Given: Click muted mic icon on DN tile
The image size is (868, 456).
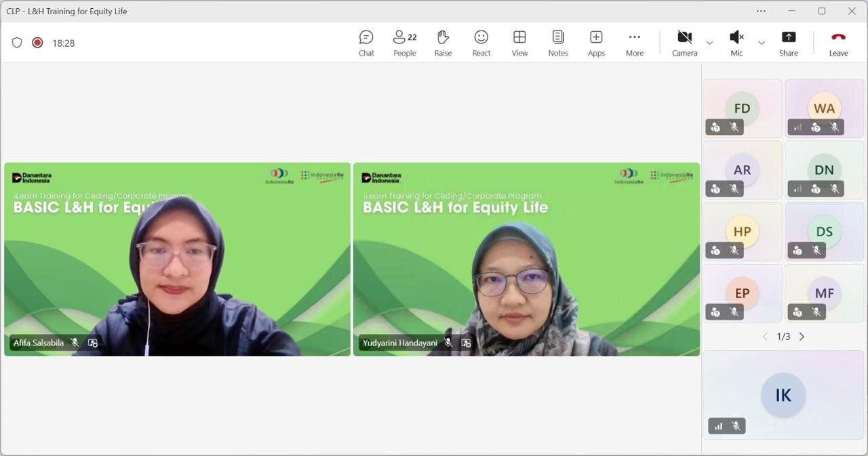Looking at the screenshot, I should pos(835,189).
